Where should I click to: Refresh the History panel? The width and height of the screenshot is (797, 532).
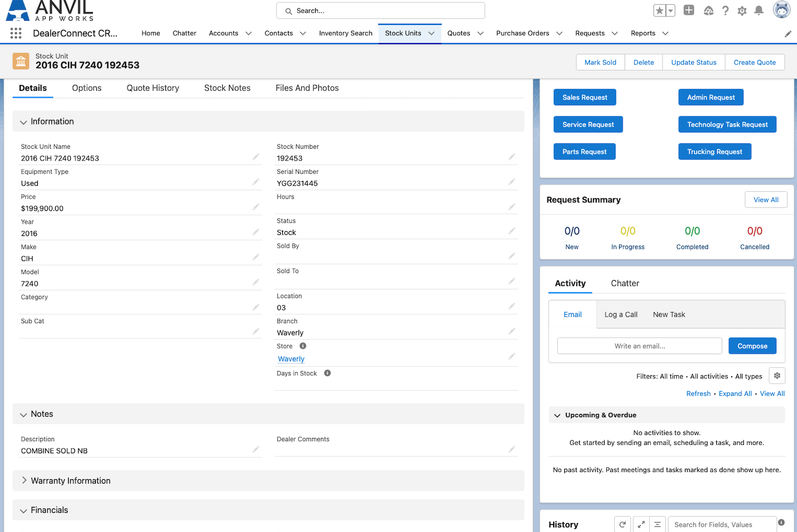(x=622, y=525)
